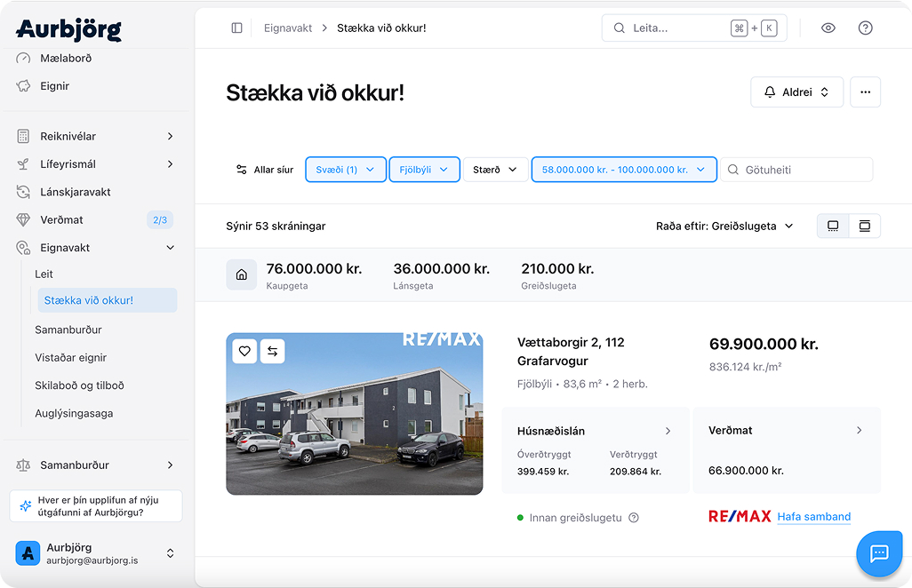The width and height of the screenshot is (912, 588).
Task: Open the price range filter dropdown
Action: [x=623, y=170]
